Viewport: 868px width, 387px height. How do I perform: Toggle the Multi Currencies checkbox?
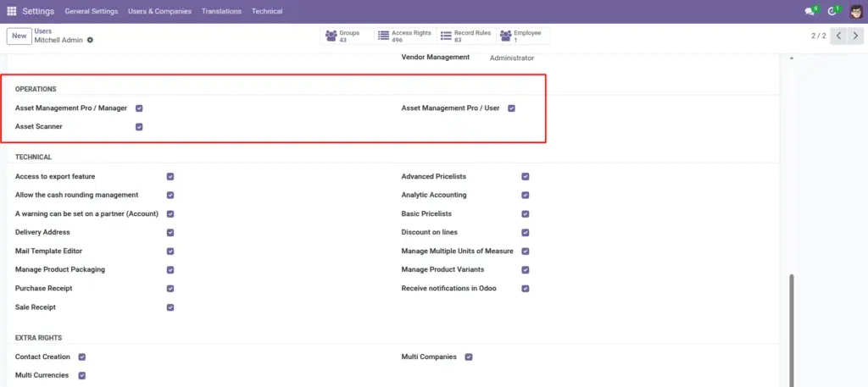(82, 375)
